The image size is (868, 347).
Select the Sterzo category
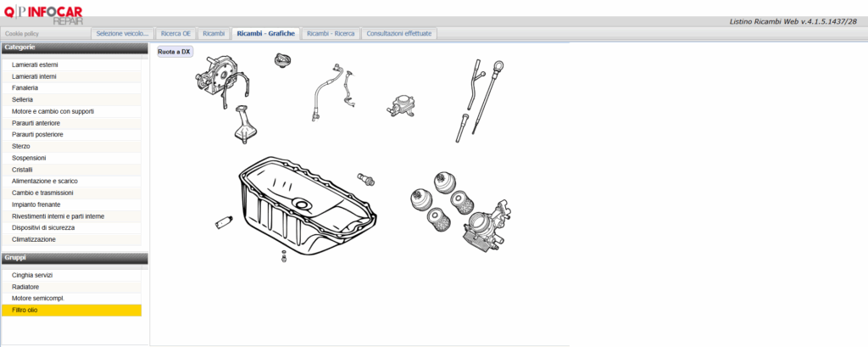71,146
